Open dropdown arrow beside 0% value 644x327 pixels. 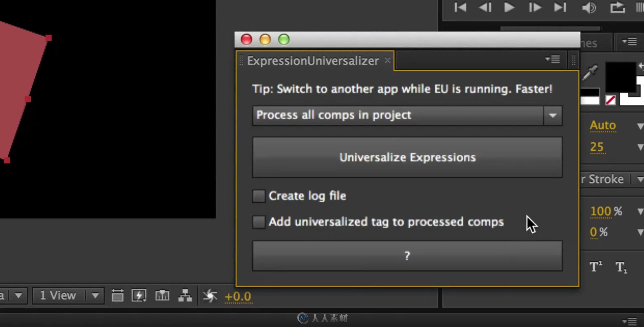[640, 232]
